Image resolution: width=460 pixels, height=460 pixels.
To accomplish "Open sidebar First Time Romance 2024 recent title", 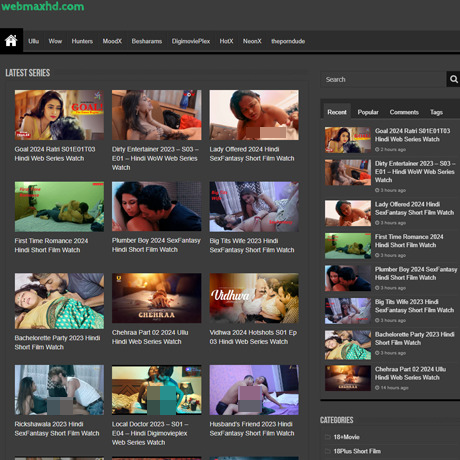I will click(x=409, y=241).
